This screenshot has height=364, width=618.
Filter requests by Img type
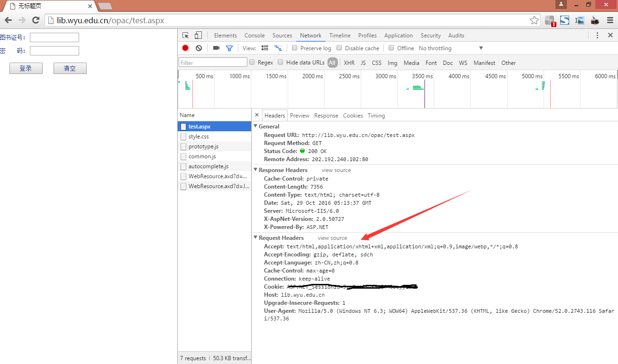392,63
